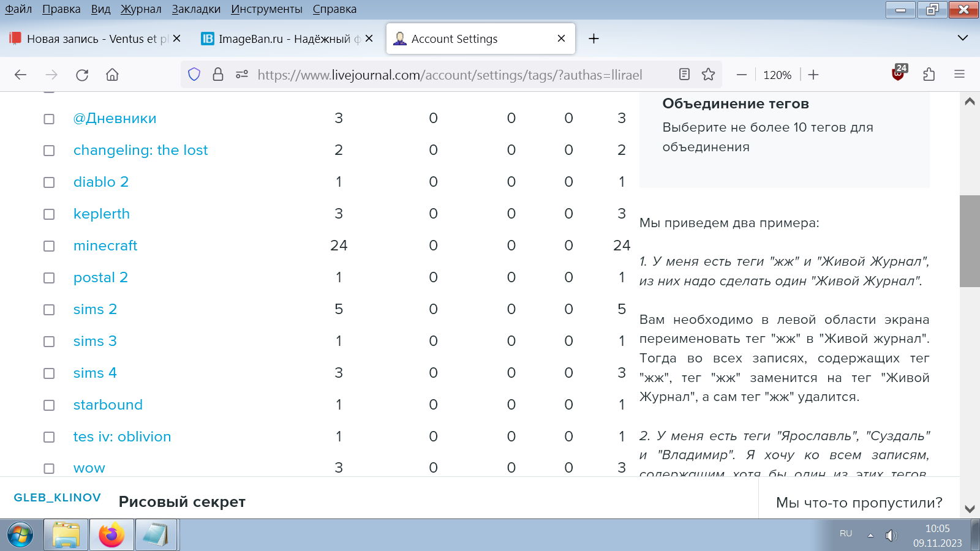Open the Закладки menu

point(196,9)
